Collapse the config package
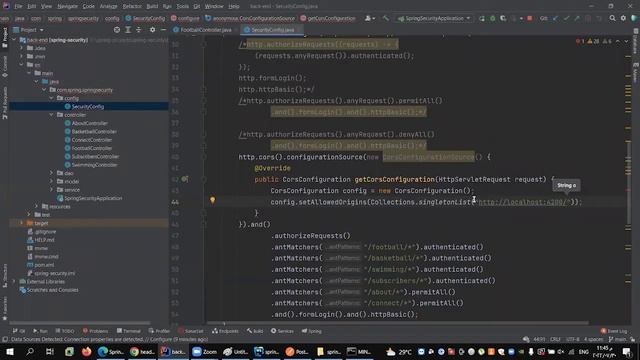The image size is (640, 360). click(51, 98)
